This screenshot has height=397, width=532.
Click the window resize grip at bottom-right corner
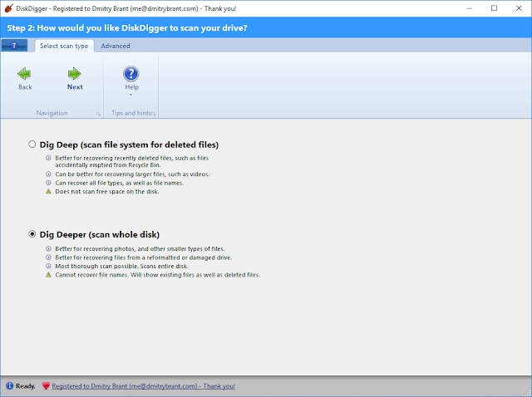[x=528, y=393]
